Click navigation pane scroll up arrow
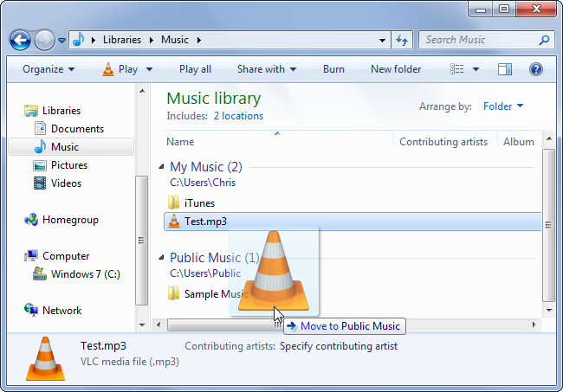The image size is (563, 392). point(142,91)
